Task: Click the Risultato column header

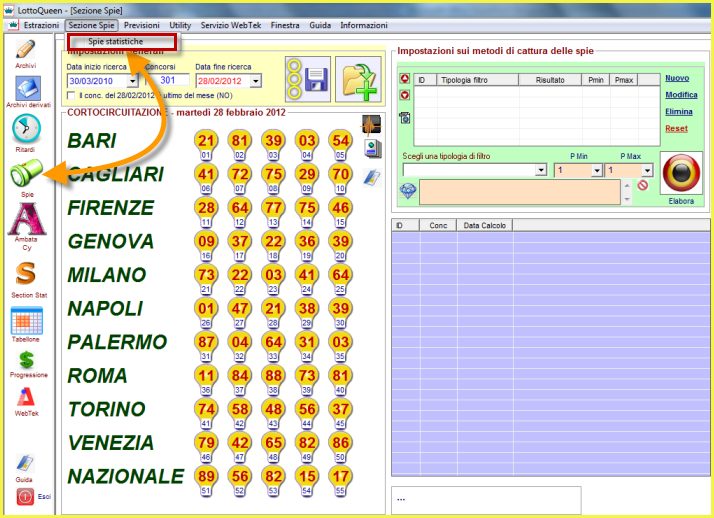Action: pos(550,80)
